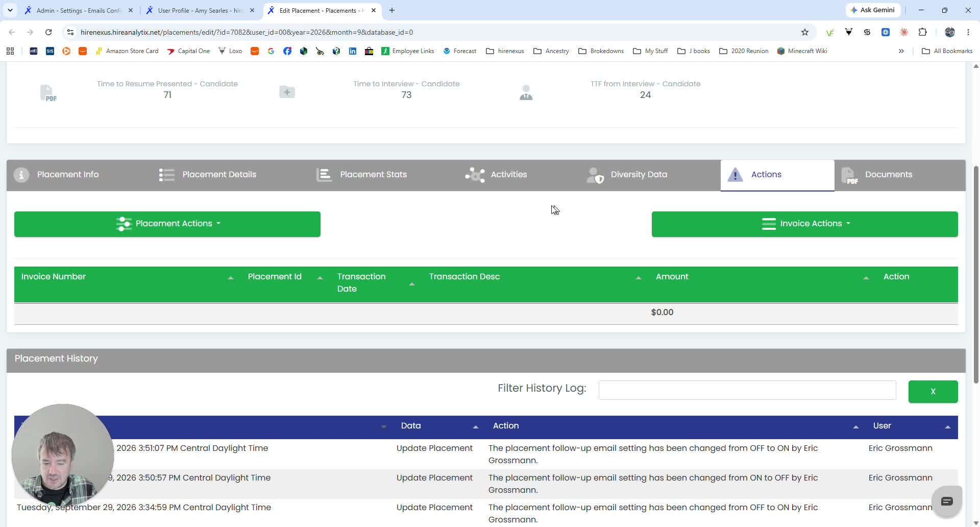Expand the Invoice Actions dropdown
Viewport: 980px width, 527px height.
pyautogui.click(x=805, y=224)
